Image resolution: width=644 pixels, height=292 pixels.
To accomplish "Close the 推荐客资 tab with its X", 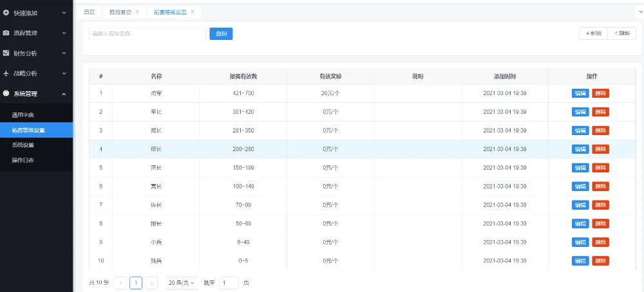I will click(137, 12).
